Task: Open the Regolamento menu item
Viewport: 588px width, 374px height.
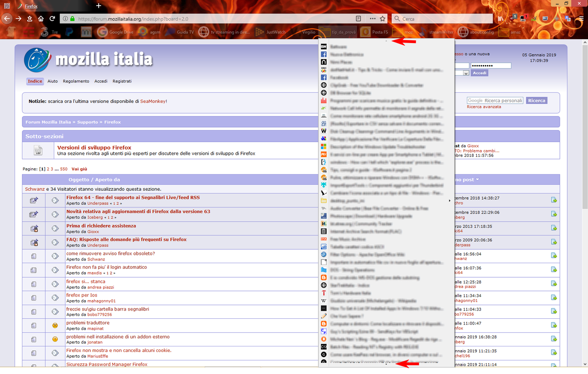Action: click(x=76, y=81)
